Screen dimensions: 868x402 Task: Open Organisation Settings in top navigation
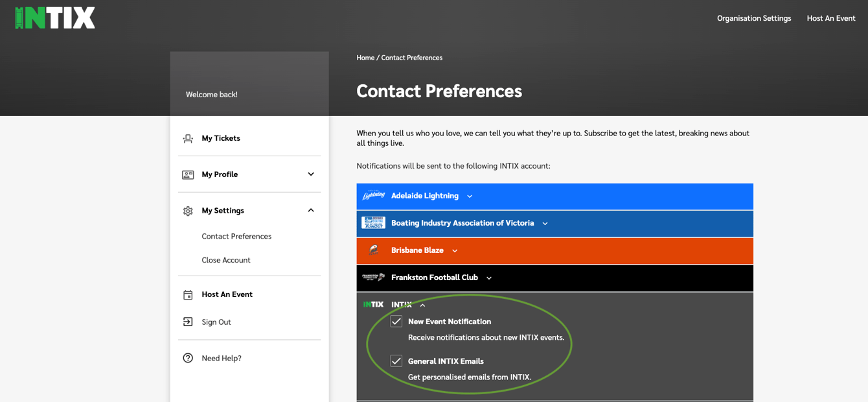[x=754, y=18]
